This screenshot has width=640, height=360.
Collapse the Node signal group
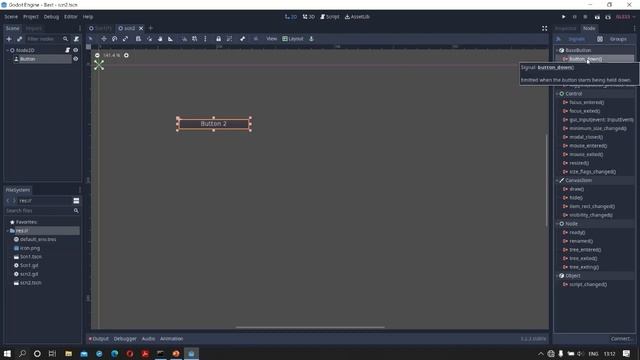(557, 224)
